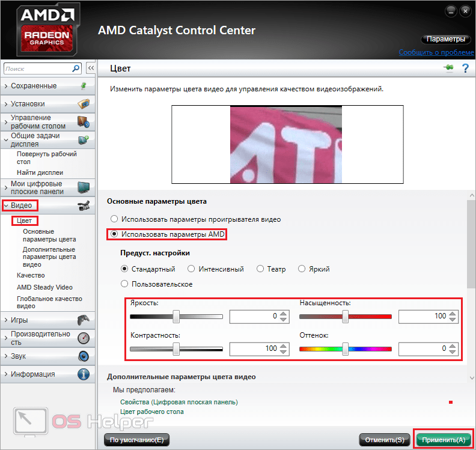Click the Насыщенность slider handle
Viewport: 476px width, 450px height.
coord(345,317)
